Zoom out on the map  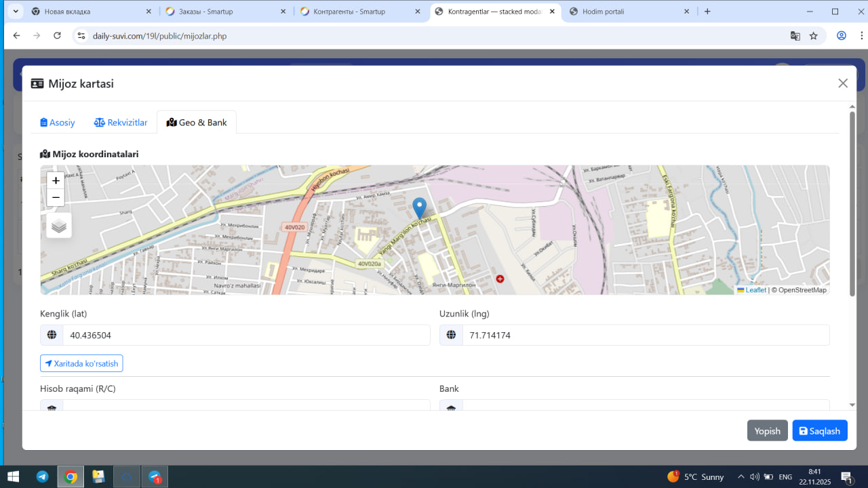point(56,198)
